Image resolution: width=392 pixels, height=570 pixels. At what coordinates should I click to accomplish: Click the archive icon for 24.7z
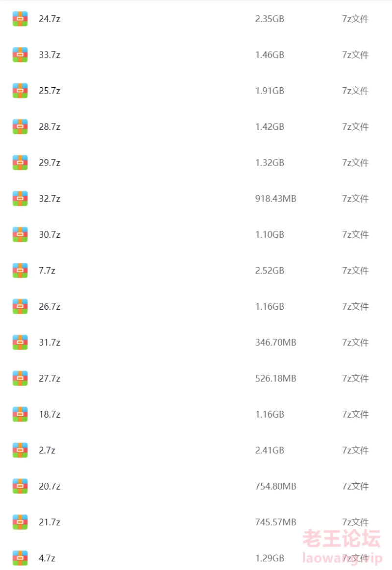coord(20,19)
